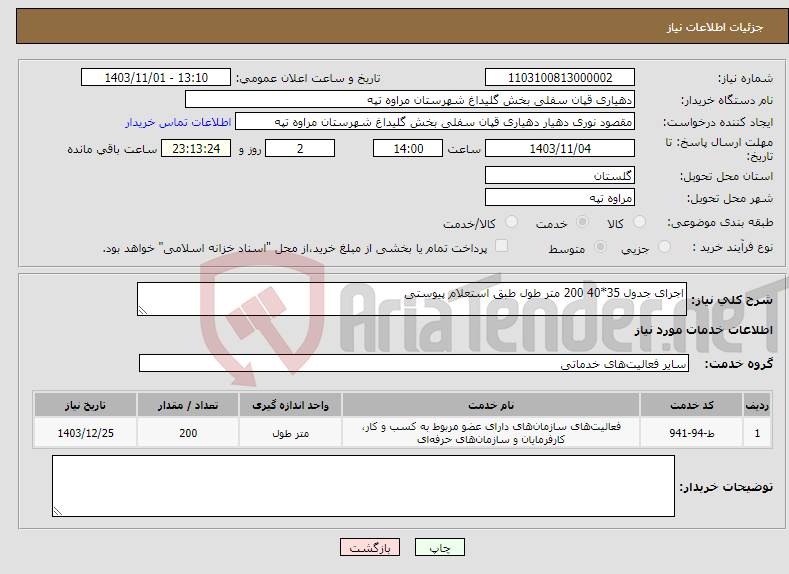This screenshot has width=789, height=574.
Task: Click service code cell ط-94-941
Action: click(692, 433)
